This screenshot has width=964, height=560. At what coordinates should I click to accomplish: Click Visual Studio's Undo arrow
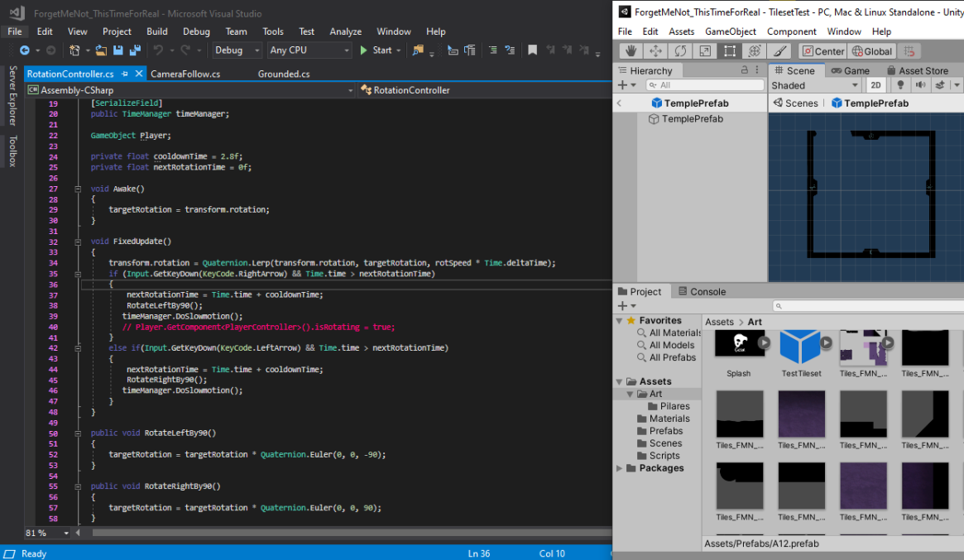pos(159,50)
